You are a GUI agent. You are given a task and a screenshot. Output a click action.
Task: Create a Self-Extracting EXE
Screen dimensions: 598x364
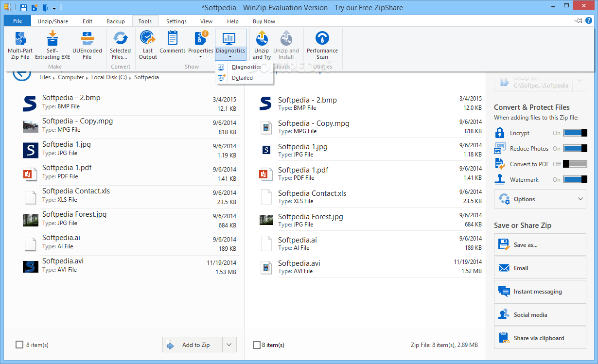(x=53, y=45)
